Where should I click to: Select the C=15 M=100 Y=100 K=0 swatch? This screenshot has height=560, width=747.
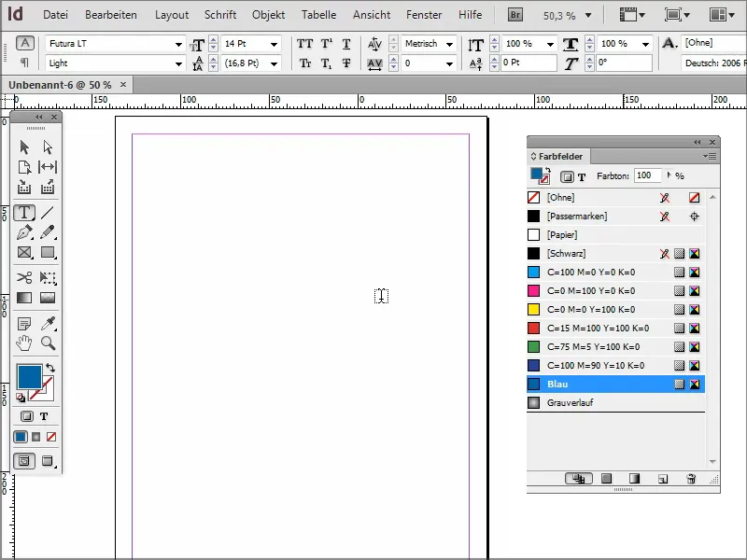615,329
